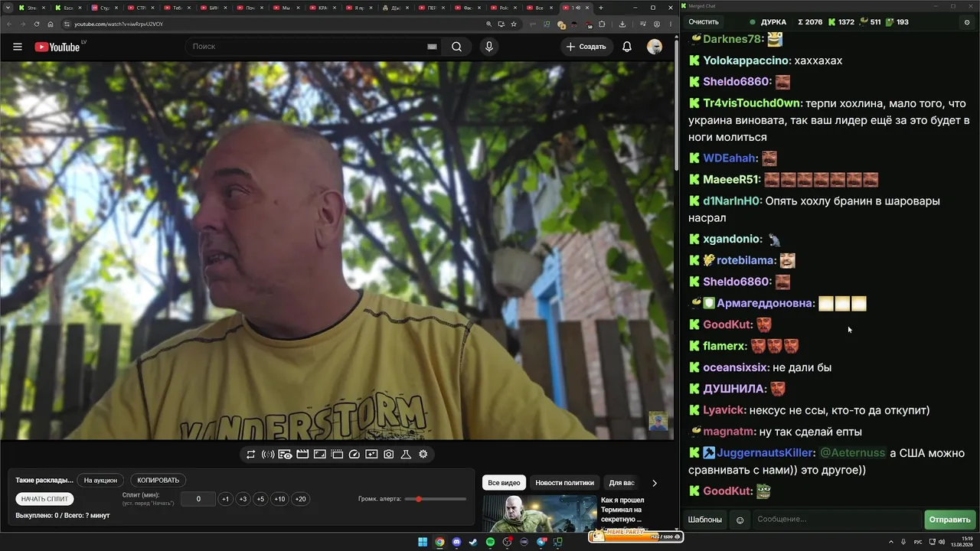Bookmark this page with the star icon
980x551 pixels.
pyautogui.click(x=514, y=24)
